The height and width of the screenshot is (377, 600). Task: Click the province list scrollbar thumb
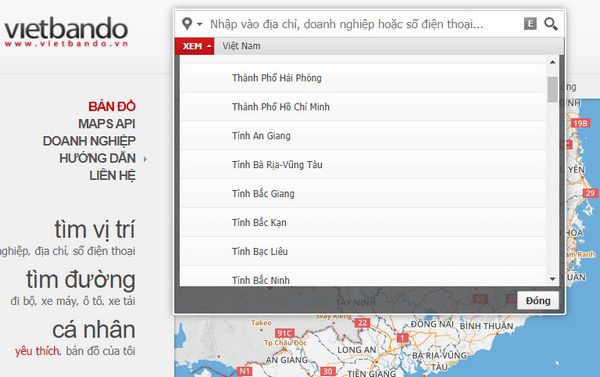(552, 90)
